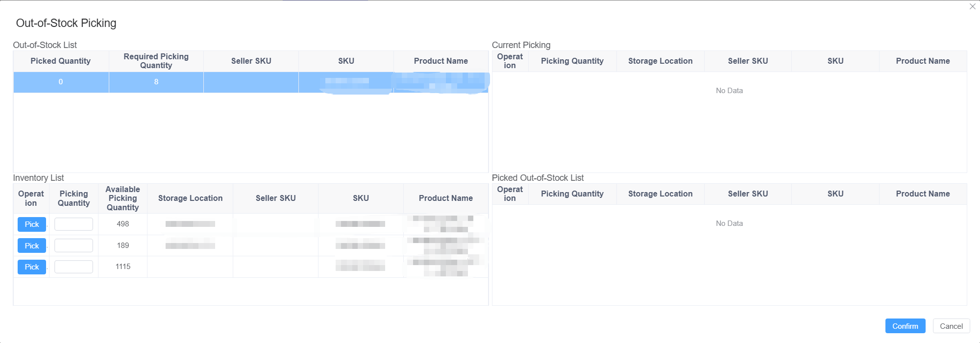Click the SKU header in Picked Out-of-Stock List
The width and height of the screenshot is (980, 343).
835,194
